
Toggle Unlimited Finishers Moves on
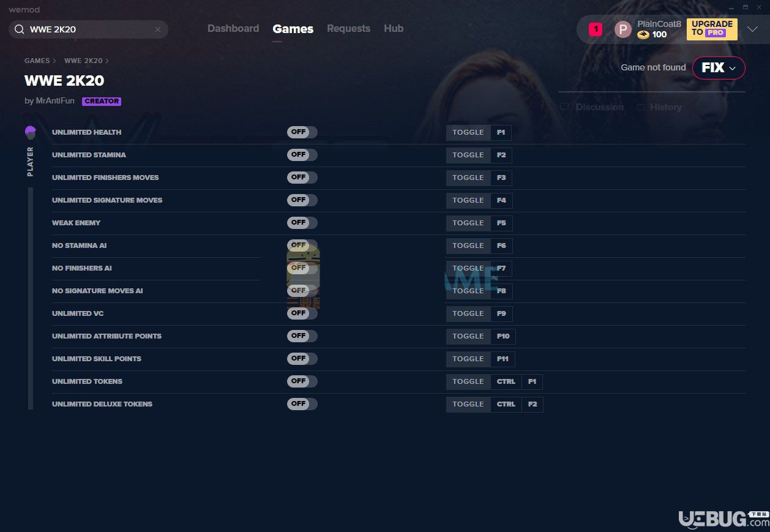(x=302, y=178)
